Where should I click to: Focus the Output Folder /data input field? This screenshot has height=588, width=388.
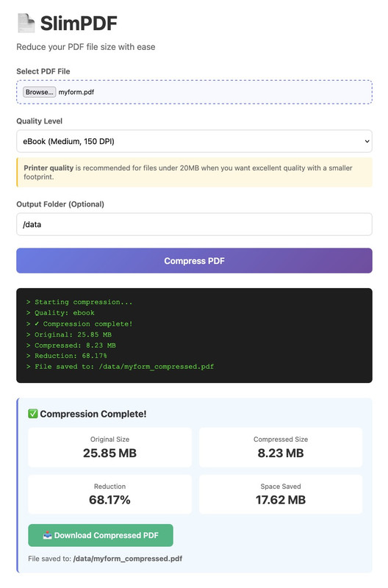coord(194,224)
